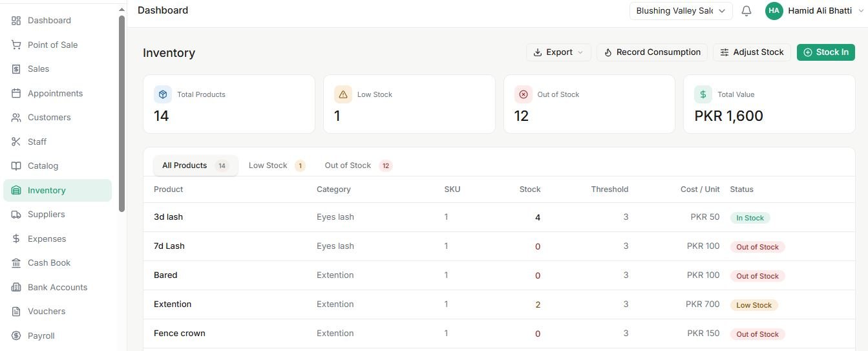
Task: Open Vouchers from sidebar
Action: [58, 312]
